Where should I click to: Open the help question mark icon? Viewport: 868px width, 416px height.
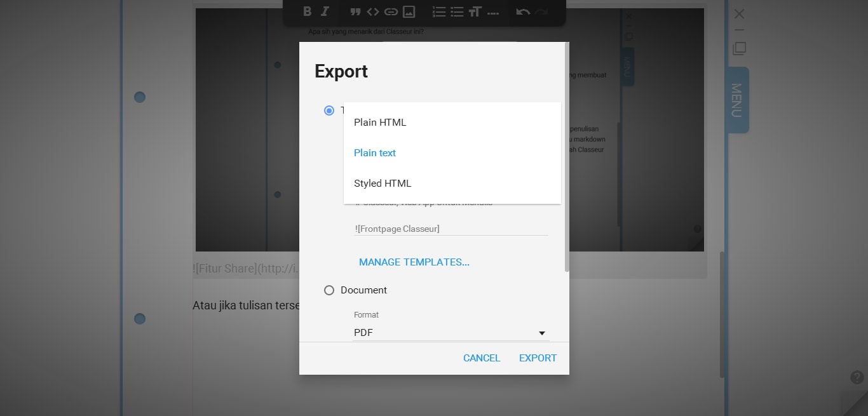pyautogui.click(x=857, y=377)
